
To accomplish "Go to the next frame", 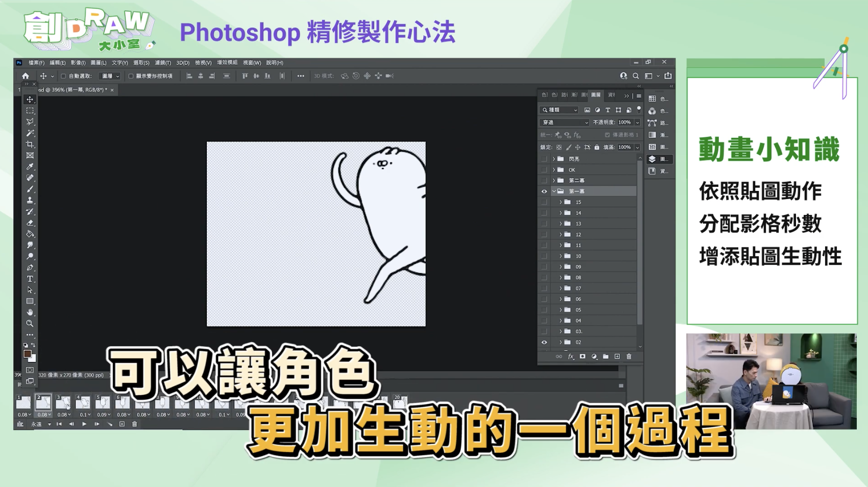I will (97, 424).
